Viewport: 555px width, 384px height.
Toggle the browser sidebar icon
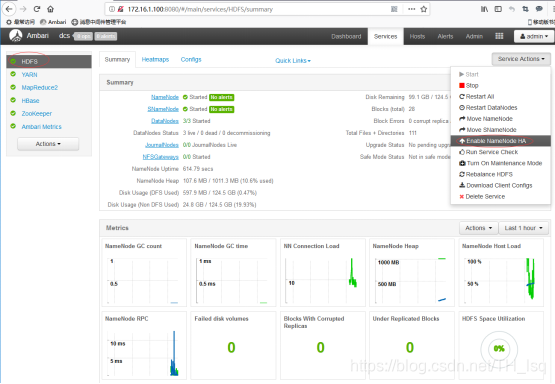tap(498, 9)
